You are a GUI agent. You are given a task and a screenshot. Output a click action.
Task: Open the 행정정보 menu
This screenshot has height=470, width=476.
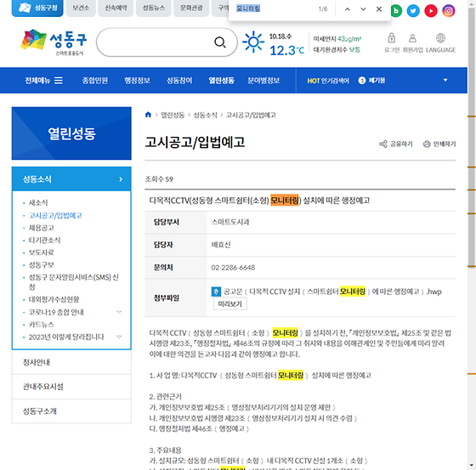137,80
